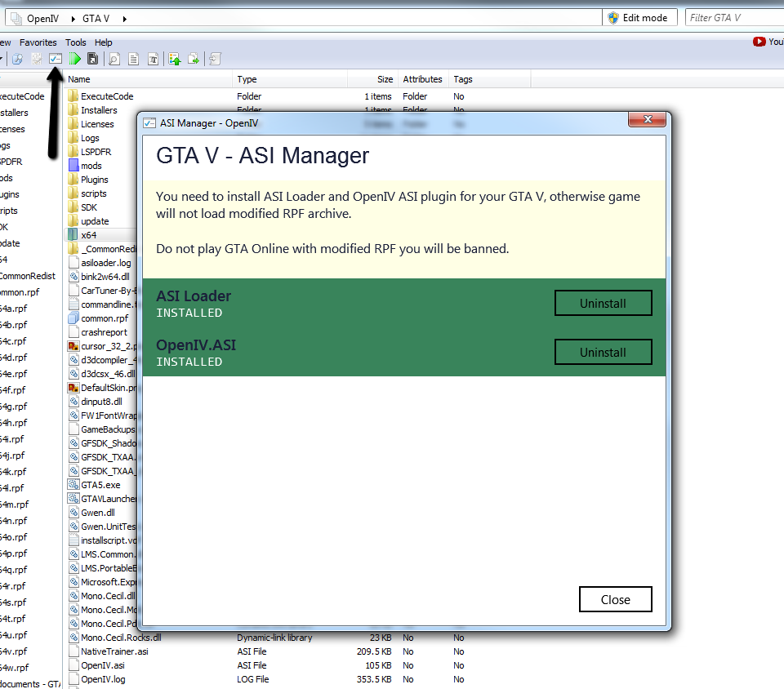
Task: Select the ExecuteCode folder icon
Action: coord(73,96)
